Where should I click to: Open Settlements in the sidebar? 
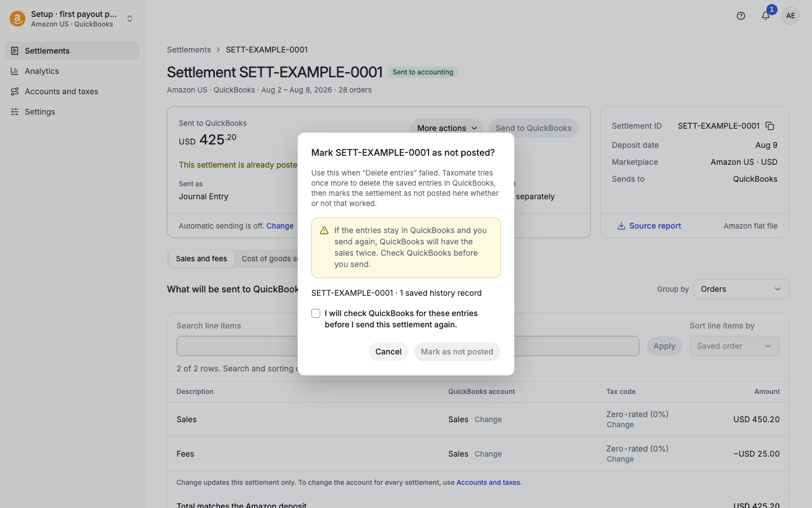pyautogui.click(x=72, y=51)
